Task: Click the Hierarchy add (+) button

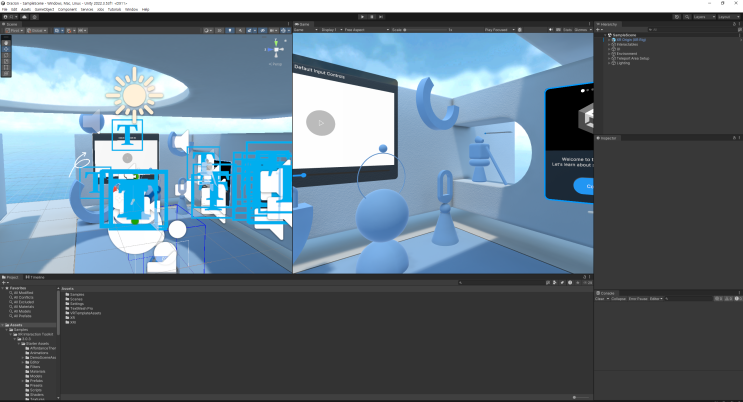Action: [x=598, y=29]
